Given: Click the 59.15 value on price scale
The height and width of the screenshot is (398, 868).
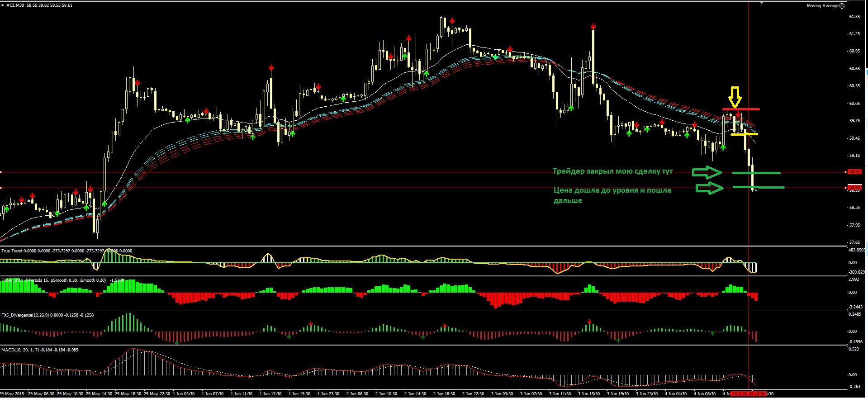Looking at the screenshot, I should point(854,156).
